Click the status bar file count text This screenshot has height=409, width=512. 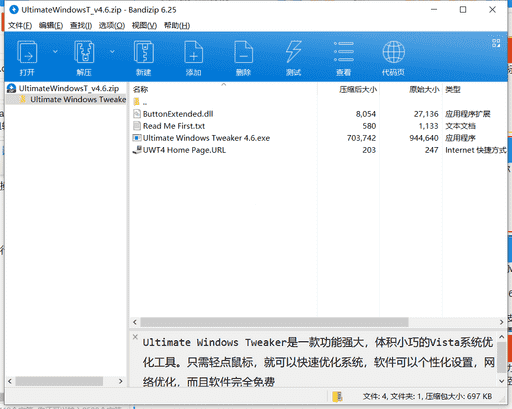[x=427, y=396]
